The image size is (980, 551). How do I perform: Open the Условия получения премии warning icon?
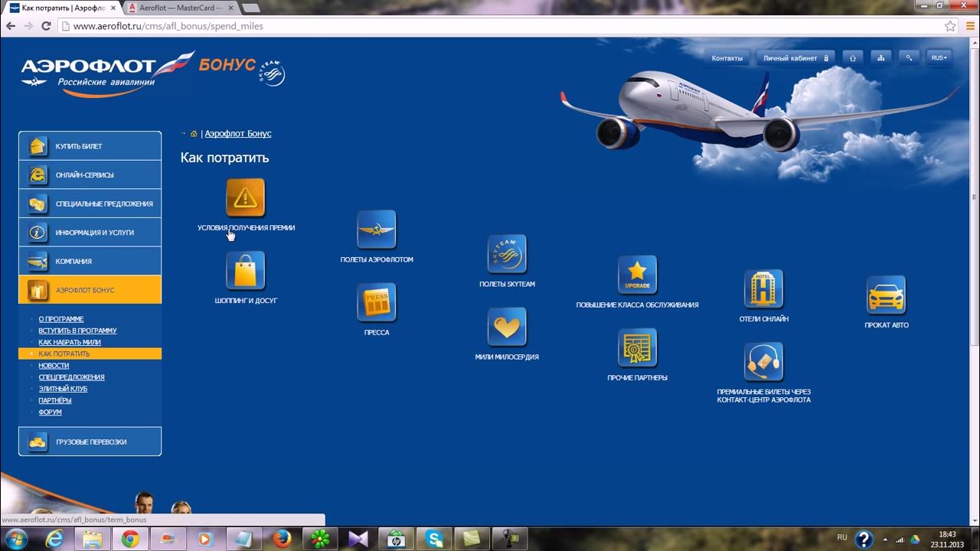click(246, 198)
